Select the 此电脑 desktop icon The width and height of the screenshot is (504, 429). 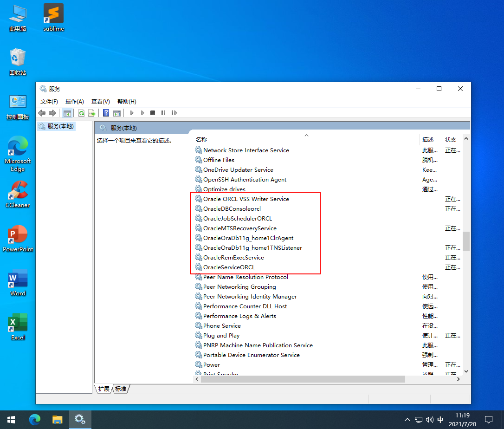18,18
